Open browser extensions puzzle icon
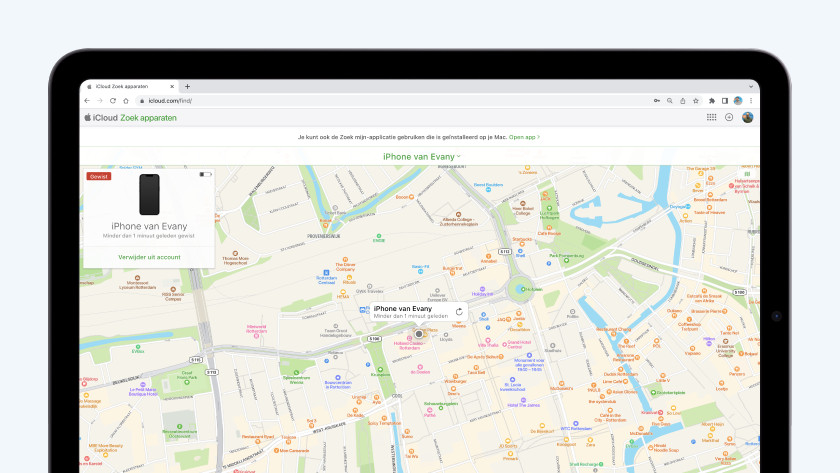 712,101
